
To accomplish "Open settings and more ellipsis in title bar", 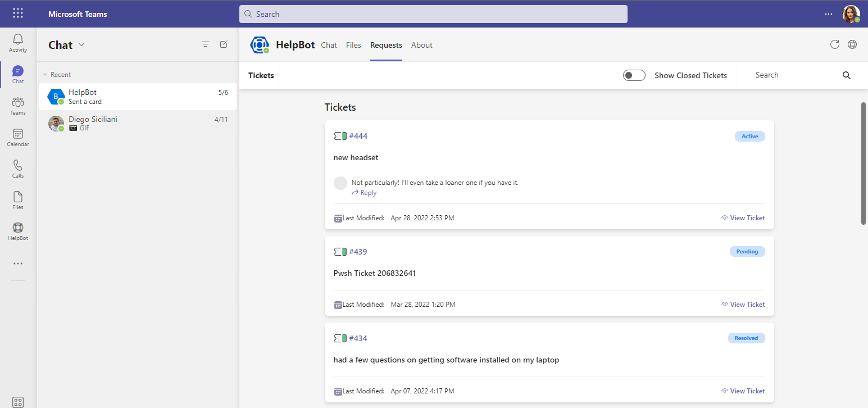I will click(829, 14).
